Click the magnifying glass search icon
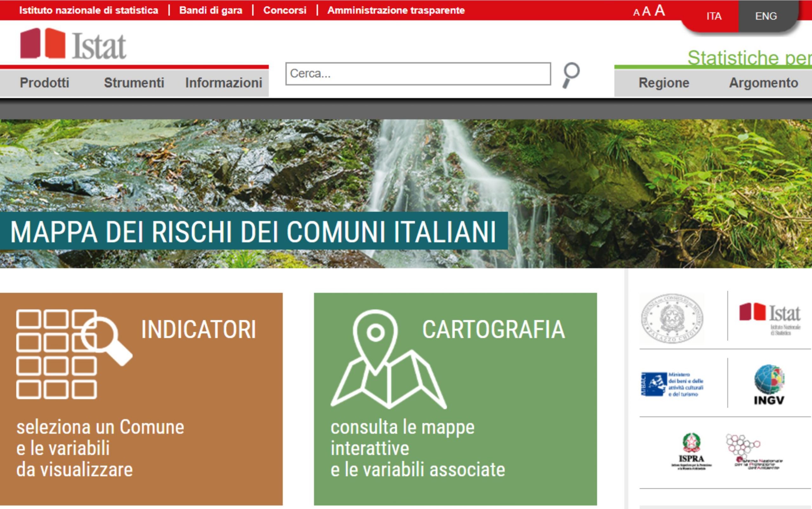This screenshot has height=509, width=812. [x=571, y=75]
